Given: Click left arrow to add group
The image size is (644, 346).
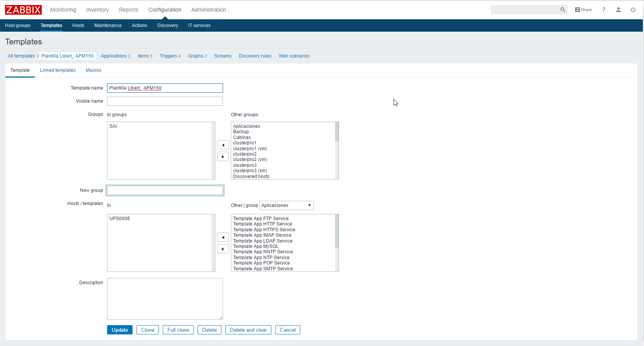Looking at the screenshot, I should coord(223,145).
